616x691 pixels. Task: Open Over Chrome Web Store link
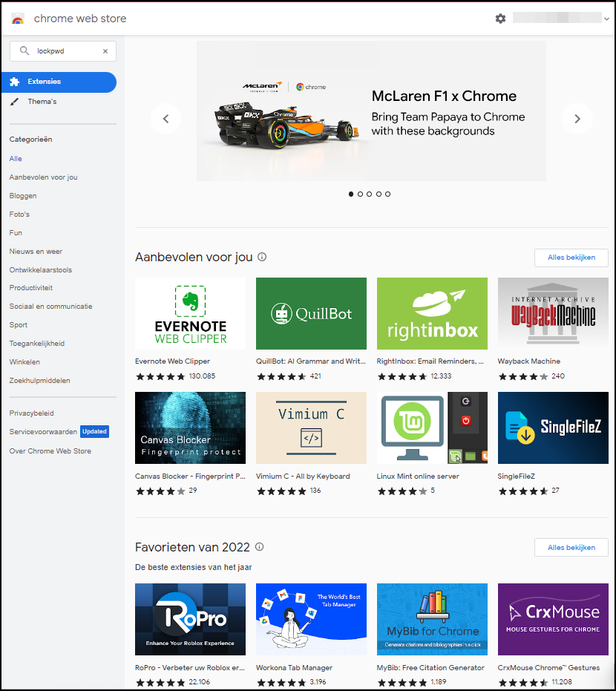point(50,451)
